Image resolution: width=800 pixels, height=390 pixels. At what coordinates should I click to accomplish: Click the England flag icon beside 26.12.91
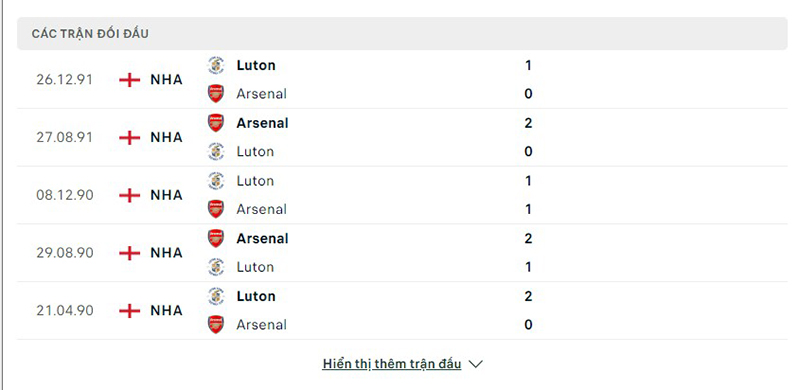[130, 80]
